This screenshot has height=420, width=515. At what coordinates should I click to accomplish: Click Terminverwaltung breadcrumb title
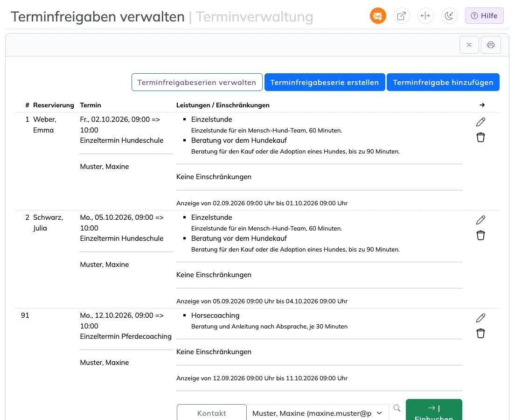tap(255, 17)
